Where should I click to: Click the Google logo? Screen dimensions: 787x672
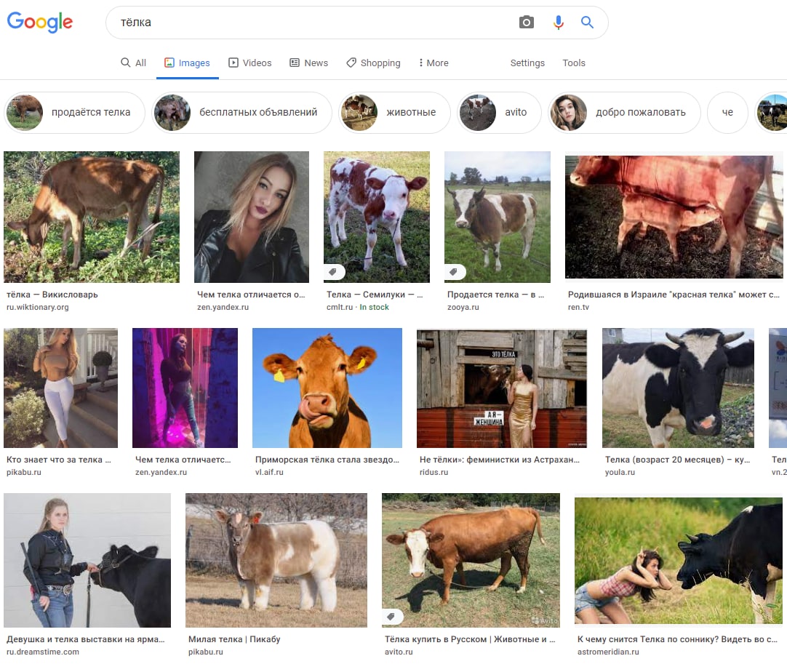(40, 23)
